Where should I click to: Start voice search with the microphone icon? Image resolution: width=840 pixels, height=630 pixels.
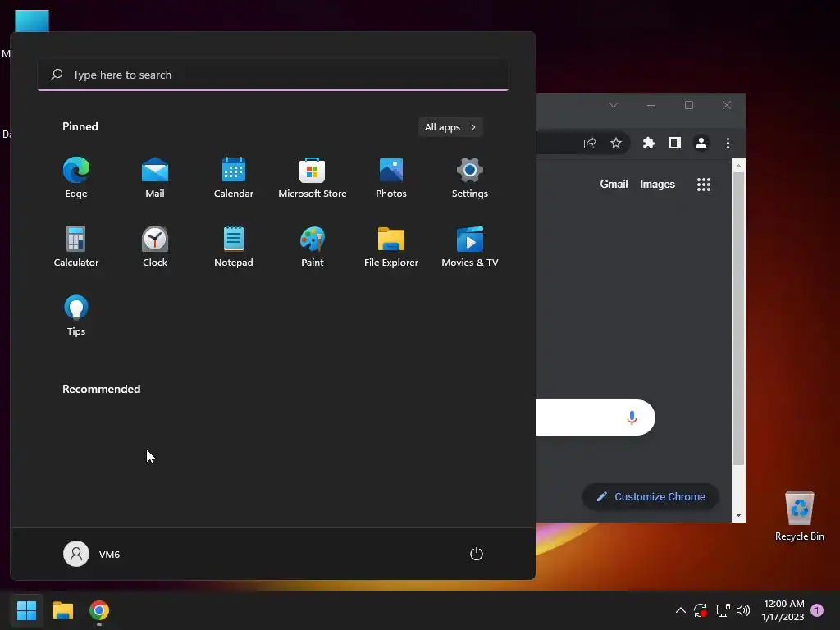(632, 418)
